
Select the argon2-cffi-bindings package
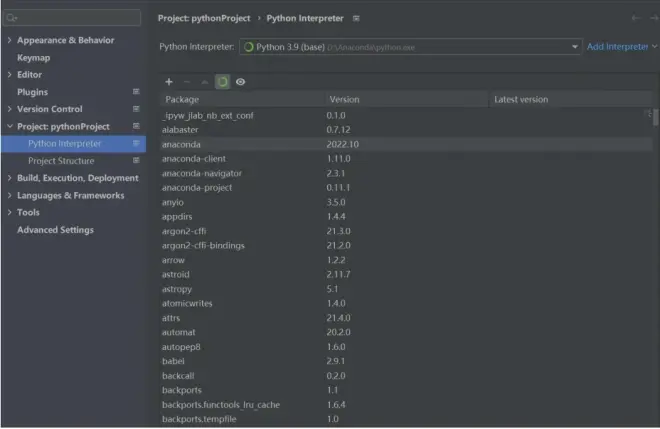pos(406,245)
